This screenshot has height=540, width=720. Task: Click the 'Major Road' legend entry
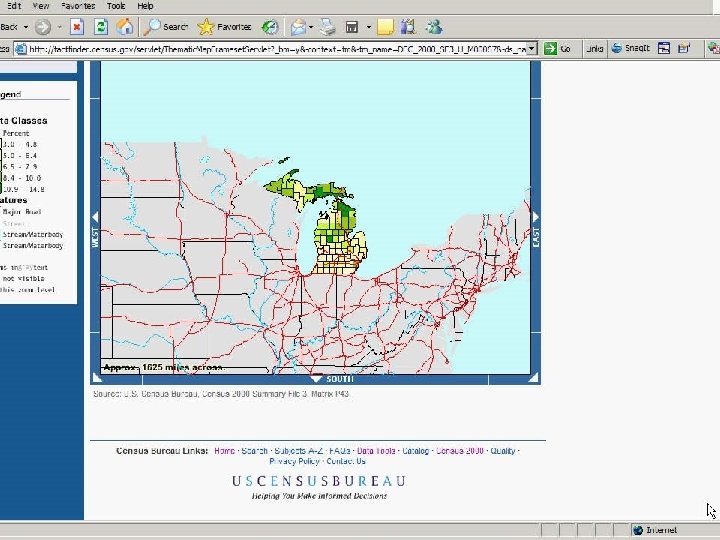tap(22, 212)
